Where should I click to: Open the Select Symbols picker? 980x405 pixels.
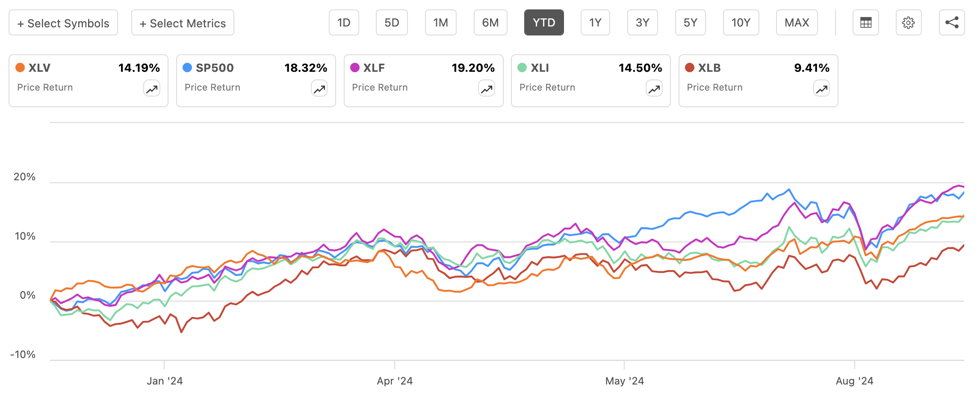tap(63, 23)
